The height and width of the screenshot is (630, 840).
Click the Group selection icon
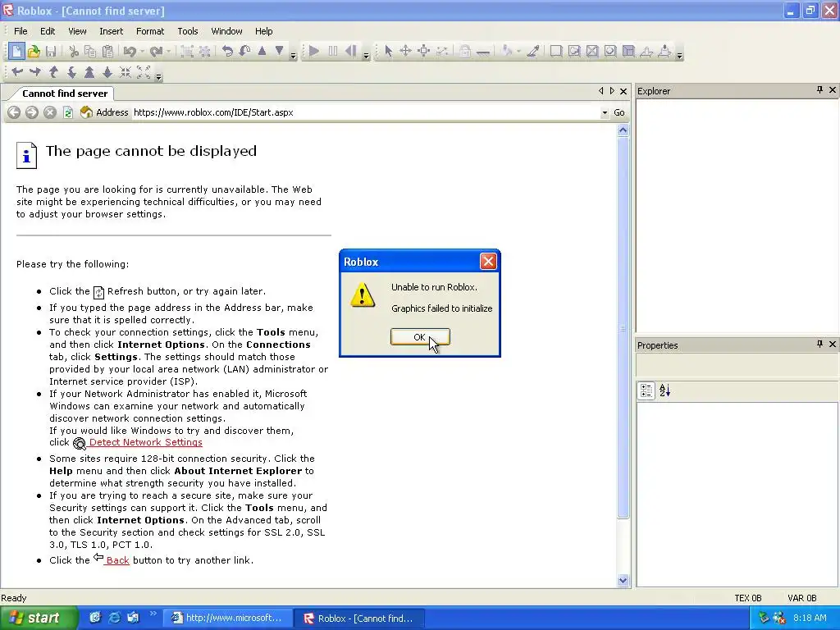(x=187, y=52)
